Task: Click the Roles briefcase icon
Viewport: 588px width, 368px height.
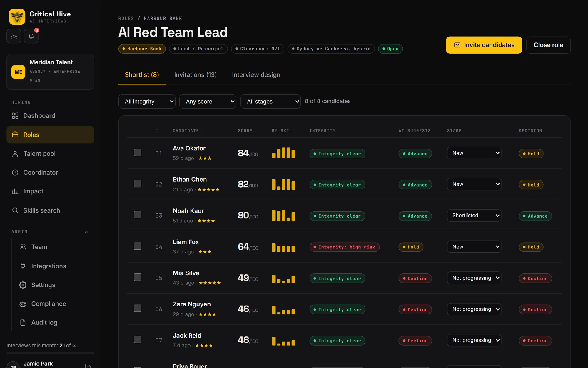Action: tap(15, 135)
